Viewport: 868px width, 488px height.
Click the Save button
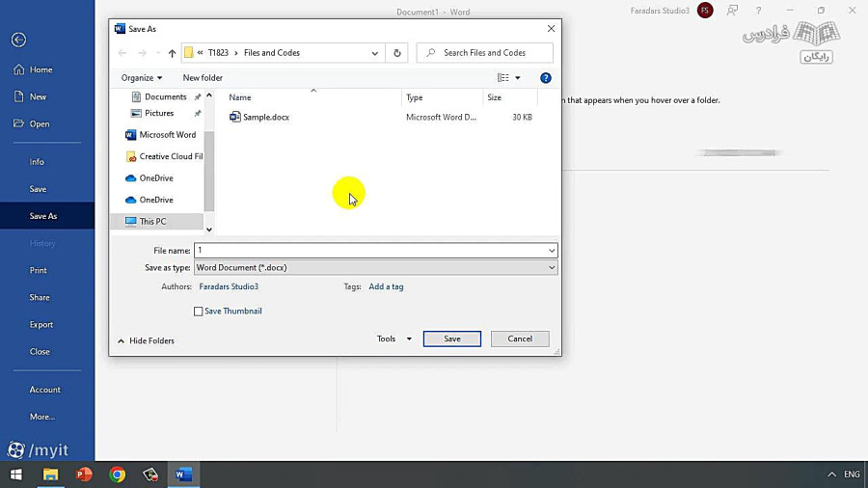[451, 339]
